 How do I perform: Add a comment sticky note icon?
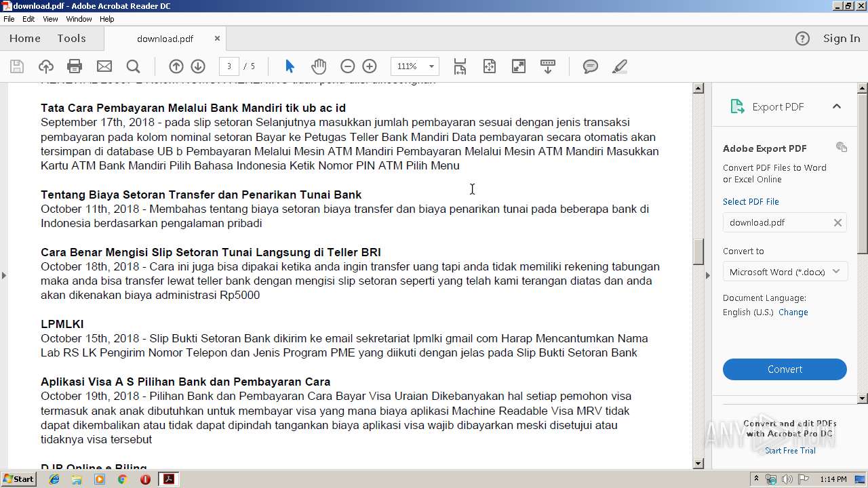(x=591, y=66)
